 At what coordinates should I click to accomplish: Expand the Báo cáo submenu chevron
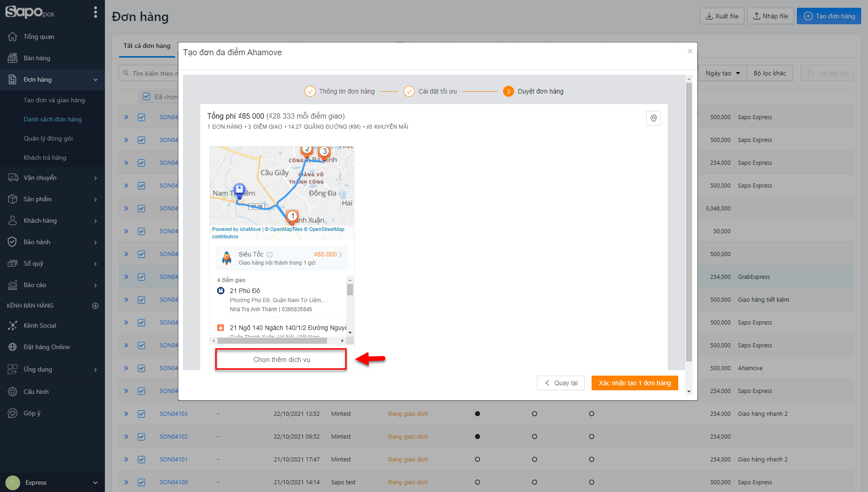pyautogui.click(x=95, y=285)
